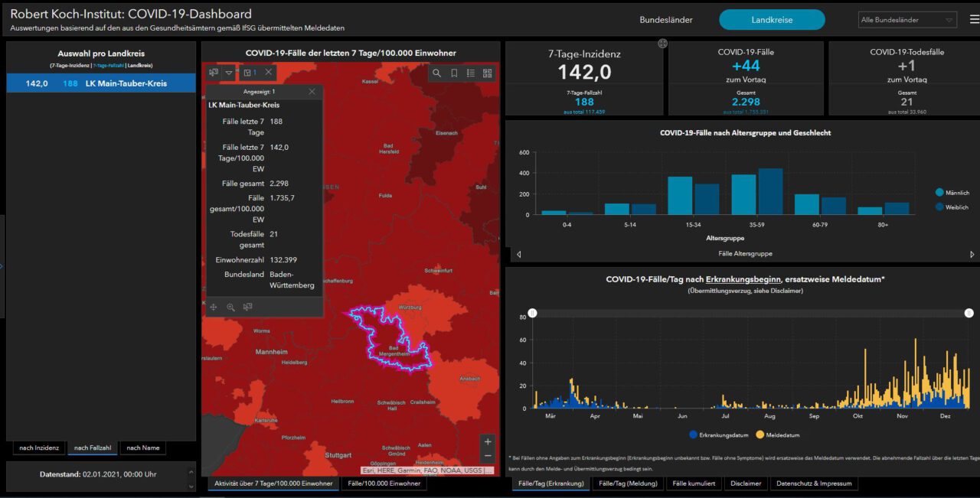
Task: Expand the map selection tool dropdown arrow
Action: 229,73
